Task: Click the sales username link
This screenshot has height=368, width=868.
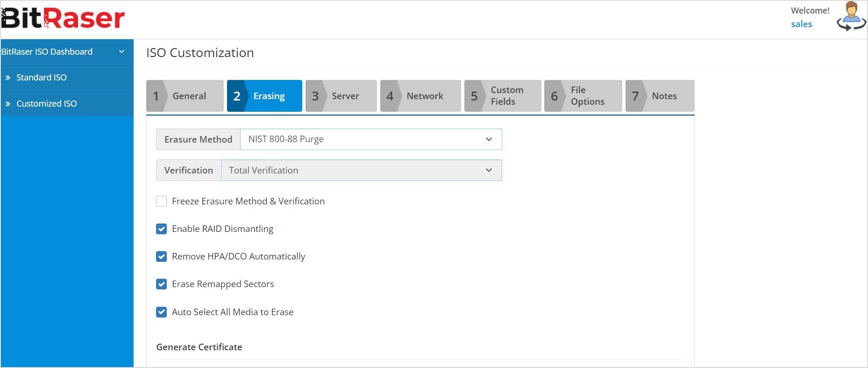Action: coord(801,24)
